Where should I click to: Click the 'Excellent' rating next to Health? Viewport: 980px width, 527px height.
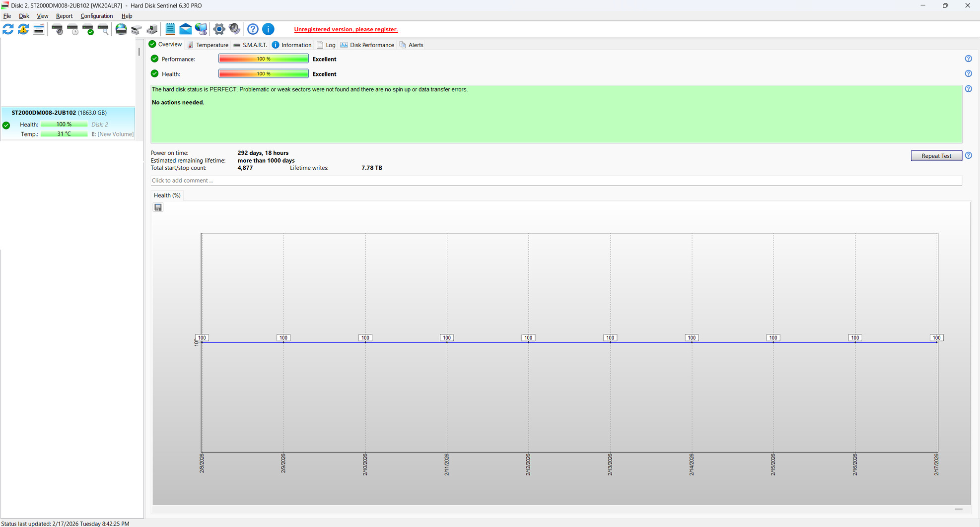pyautogui.click(x=325, y=74)
